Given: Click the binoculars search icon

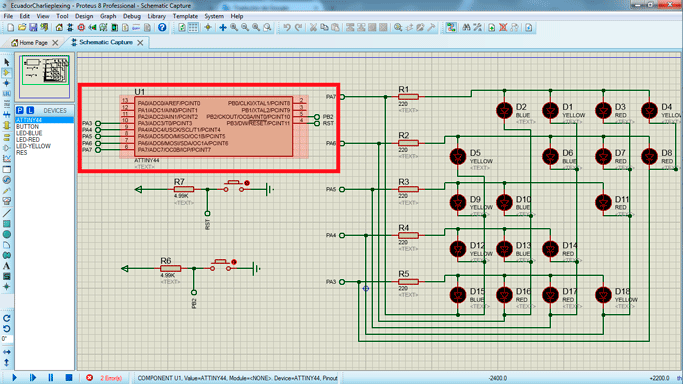Looking at the screenshot, I should pos(466,27).
